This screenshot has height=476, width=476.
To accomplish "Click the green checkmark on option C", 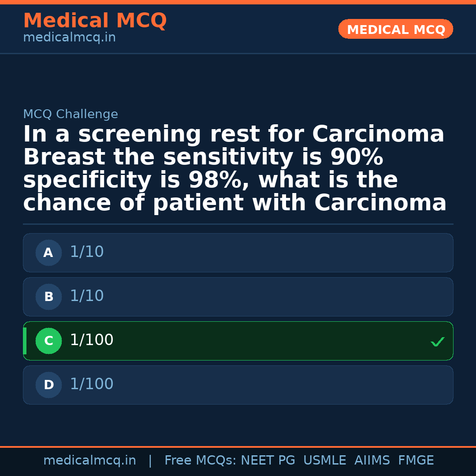I will (x=437, y=342).
